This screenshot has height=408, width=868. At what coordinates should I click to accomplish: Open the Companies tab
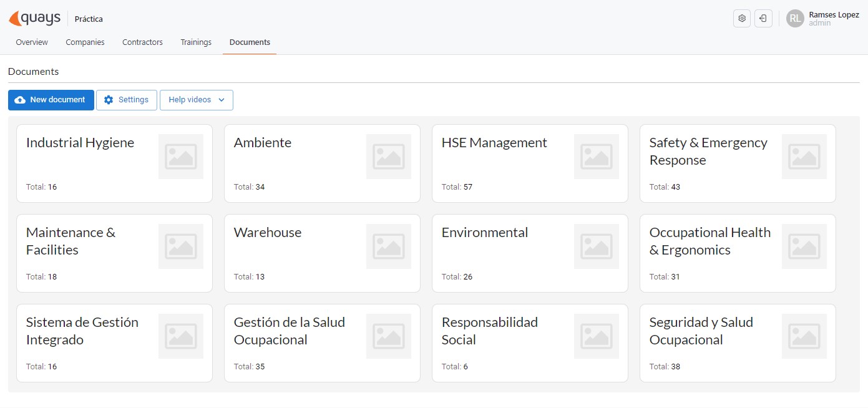pos(85,42)
